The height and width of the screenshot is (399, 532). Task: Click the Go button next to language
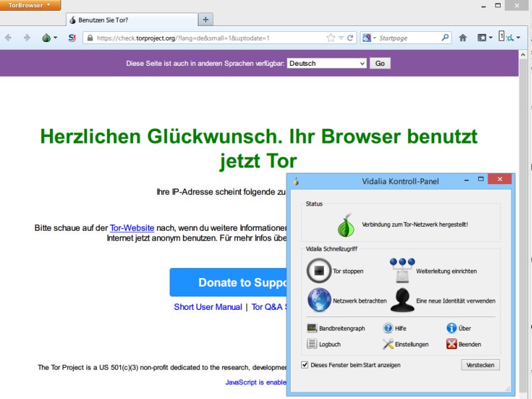coord(380,63)
